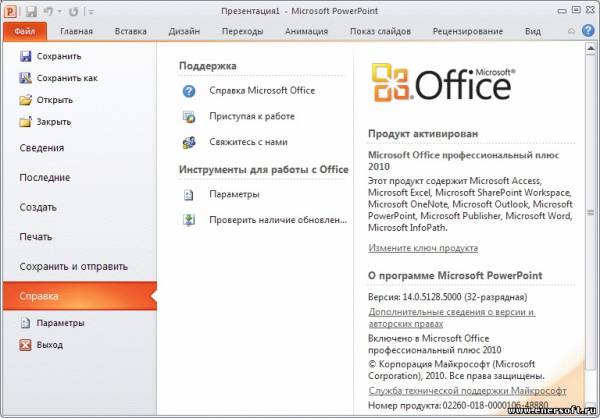Click the Redo icon in quick access toolbar
The height and width of the screenshot is (418, 600).
point(73,12)
